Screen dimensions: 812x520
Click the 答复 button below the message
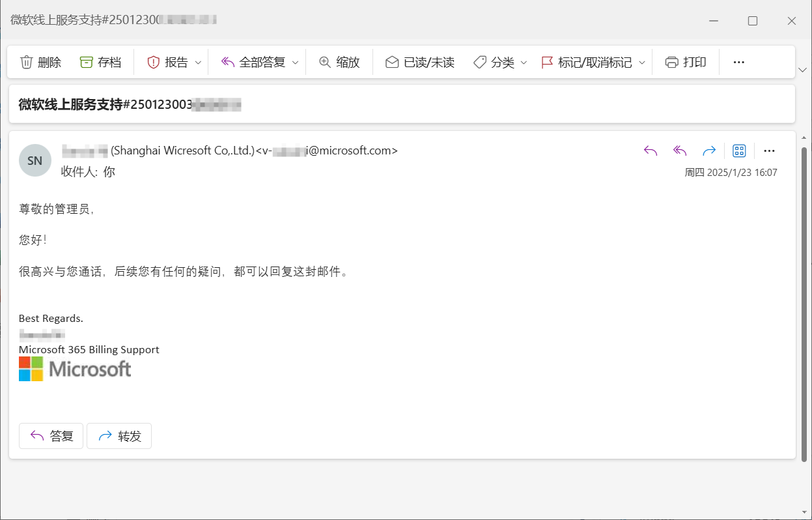click(51, 436)
